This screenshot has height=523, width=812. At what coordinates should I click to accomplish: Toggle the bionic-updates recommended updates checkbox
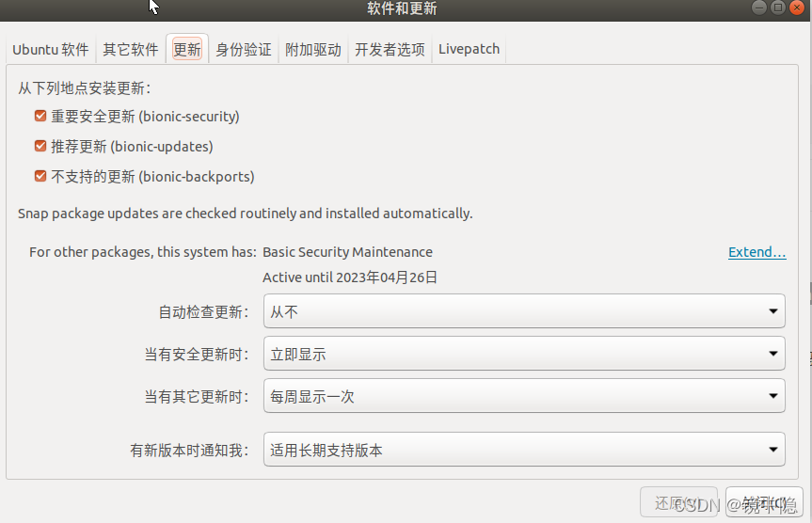click(40, 146)
